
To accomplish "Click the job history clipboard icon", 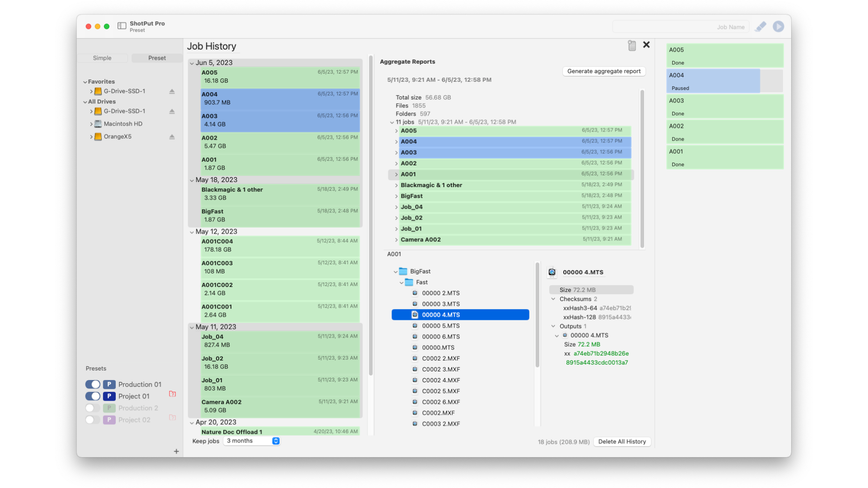I will click(x=632, y=45).
